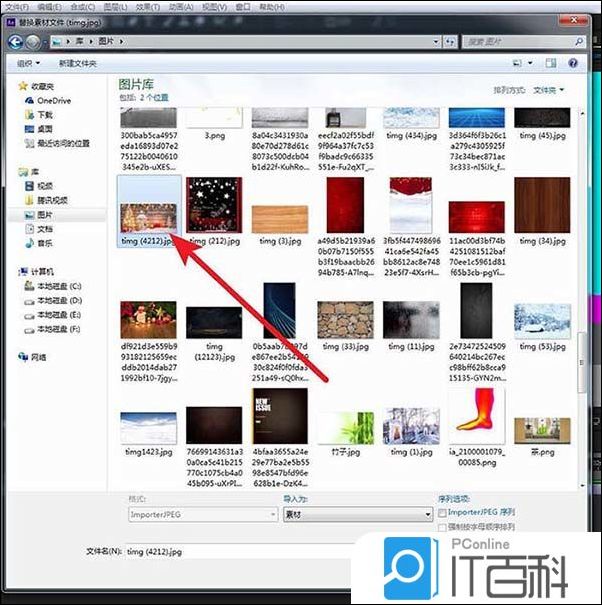Viewport: 602px width, 605px height.
Task: Open the 动画(A) menu
Action: pos(181,7)
